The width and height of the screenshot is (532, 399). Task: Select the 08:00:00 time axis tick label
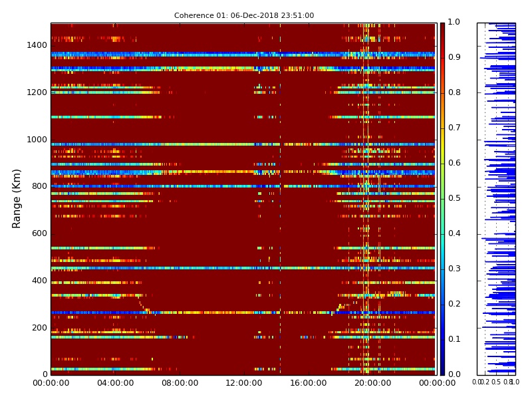coord(180,383)
